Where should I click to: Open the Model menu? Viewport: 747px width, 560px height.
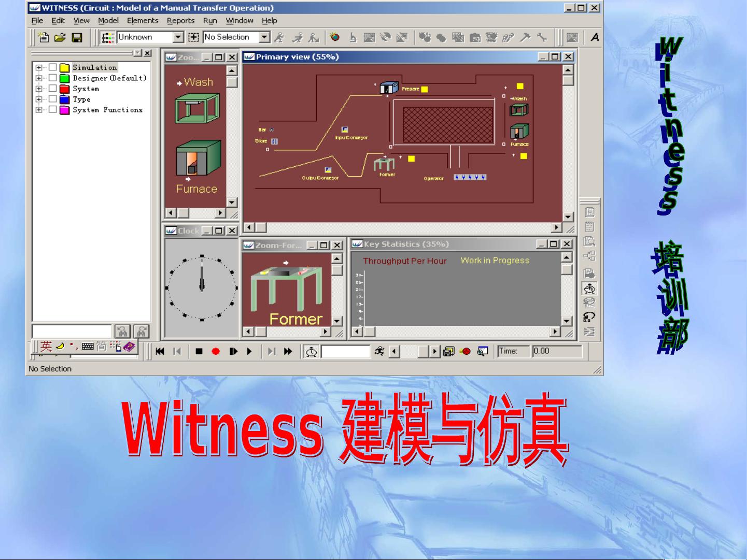[x=108, y=21]
